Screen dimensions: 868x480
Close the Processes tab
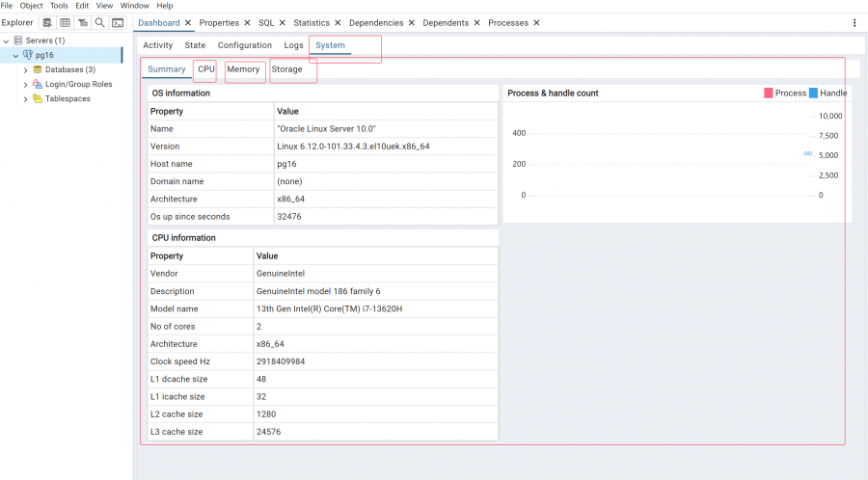(x=536, y=23)
